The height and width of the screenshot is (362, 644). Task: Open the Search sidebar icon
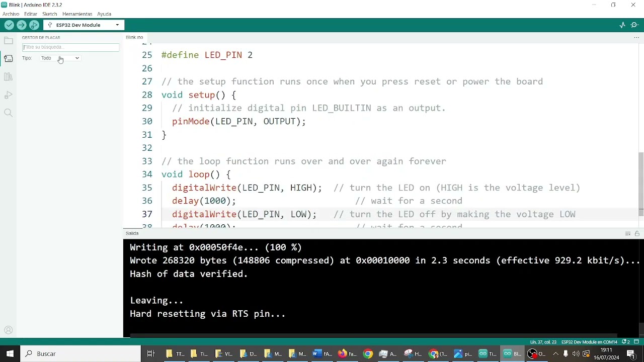pos(8,113)
